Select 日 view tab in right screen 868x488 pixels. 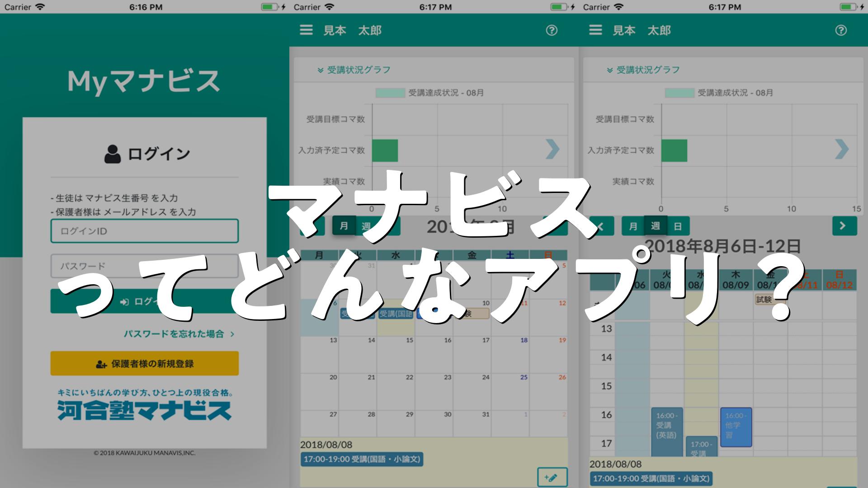click(678, 226)
